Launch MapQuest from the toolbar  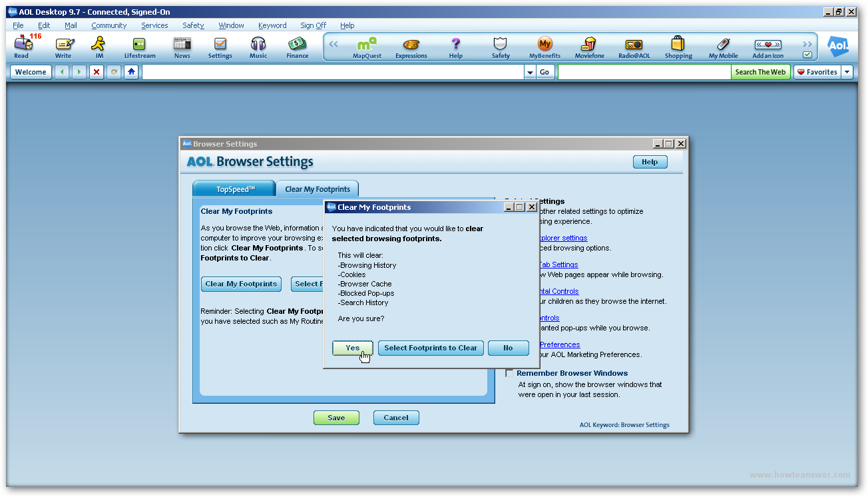pyautogui.click(x=367, y=47)
